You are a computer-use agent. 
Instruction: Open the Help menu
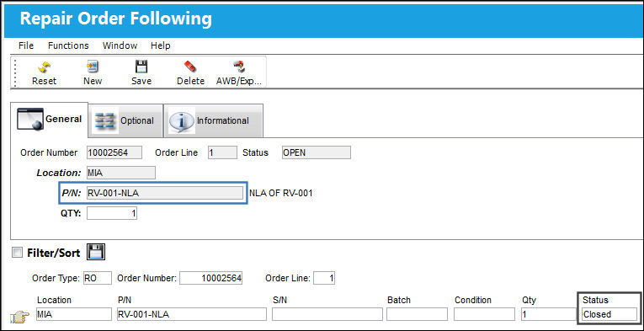pos(160,45)
